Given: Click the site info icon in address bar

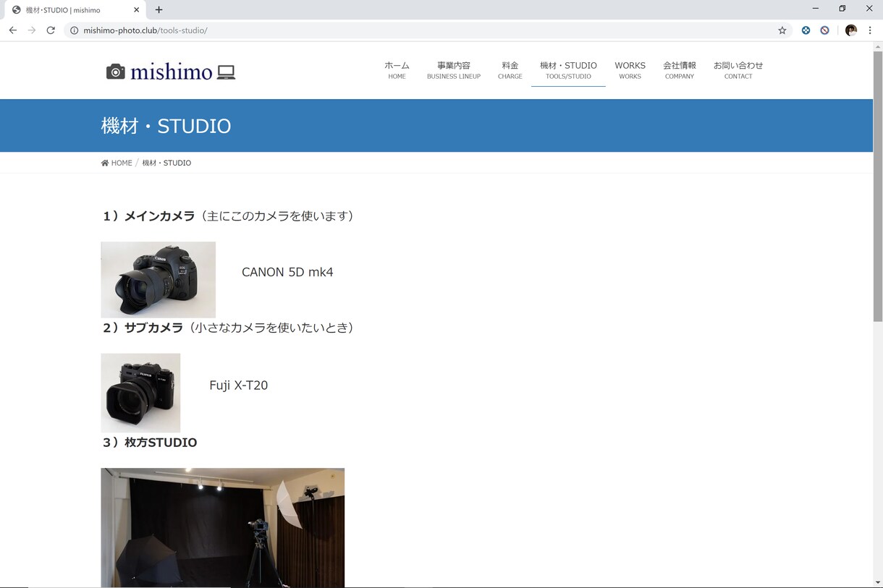Looking at the screenshot, I should 74,30.
